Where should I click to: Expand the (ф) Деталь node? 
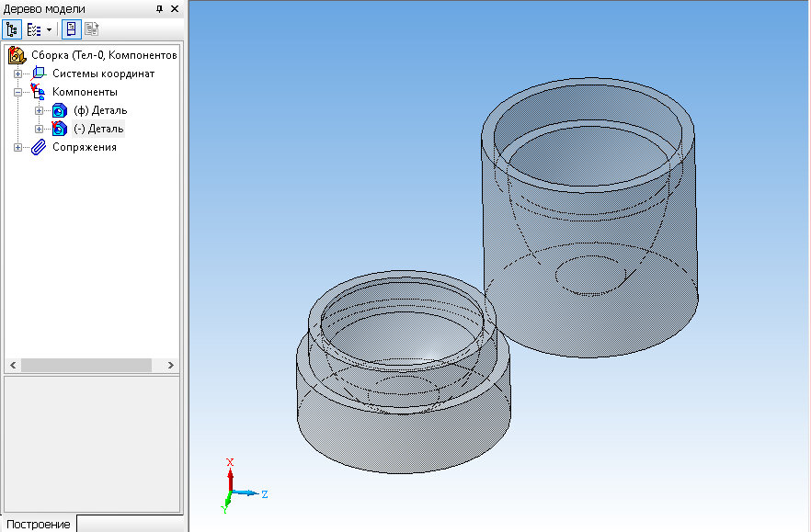pos(39,110)
